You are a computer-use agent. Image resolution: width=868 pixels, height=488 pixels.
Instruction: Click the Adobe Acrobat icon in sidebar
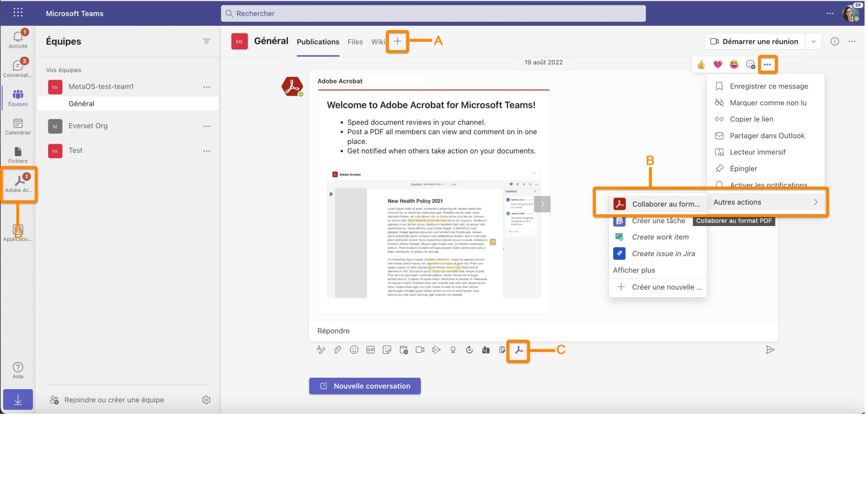pos(18,183)
